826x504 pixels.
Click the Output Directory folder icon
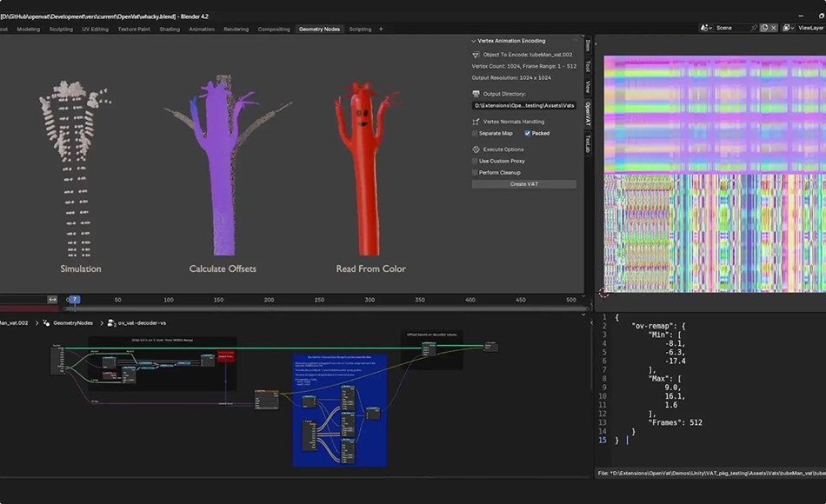[x=476, y=95]
